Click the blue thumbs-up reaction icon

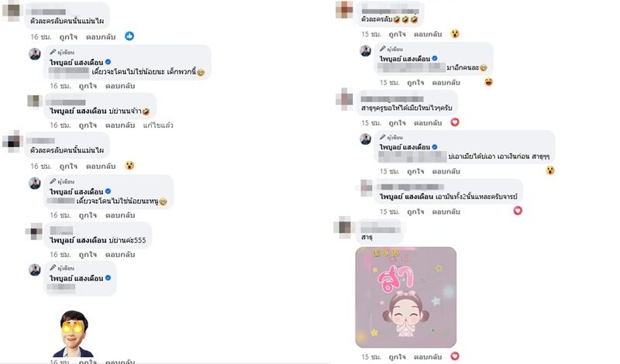129,36
